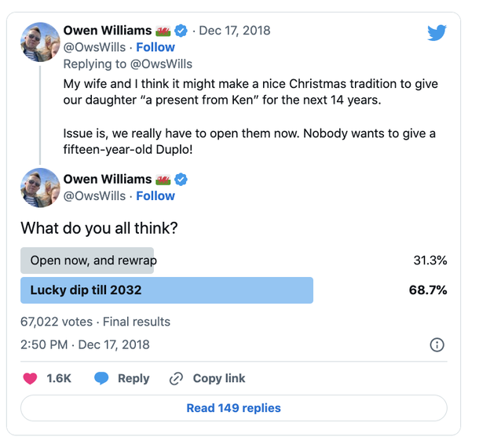
Task: Click the Reply text label
Action: click(x=133, y=378)
